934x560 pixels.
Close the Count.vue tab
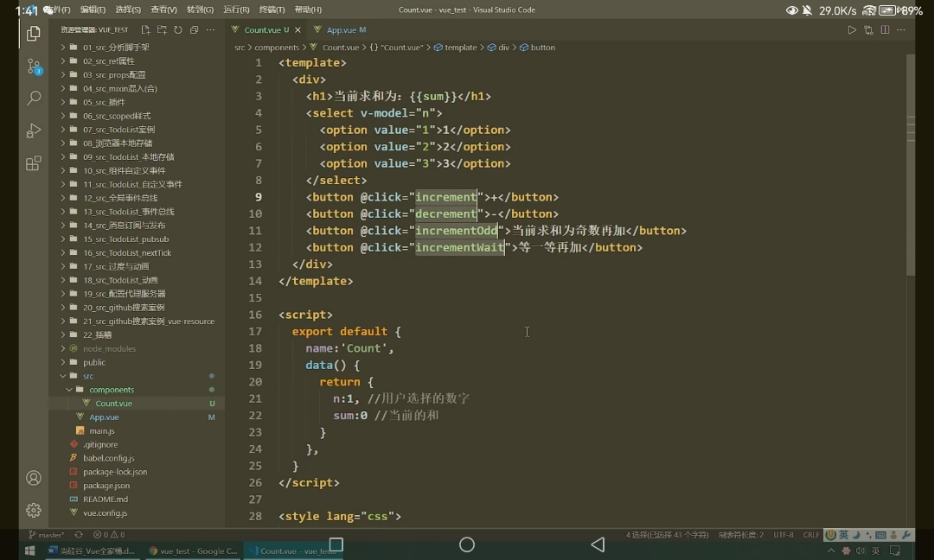[x=297, y=29]
